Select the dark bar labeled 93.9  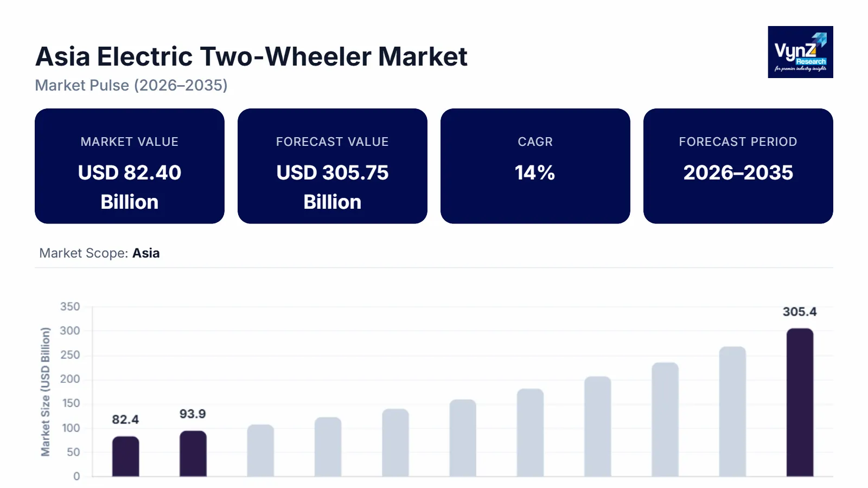(193, 454)
